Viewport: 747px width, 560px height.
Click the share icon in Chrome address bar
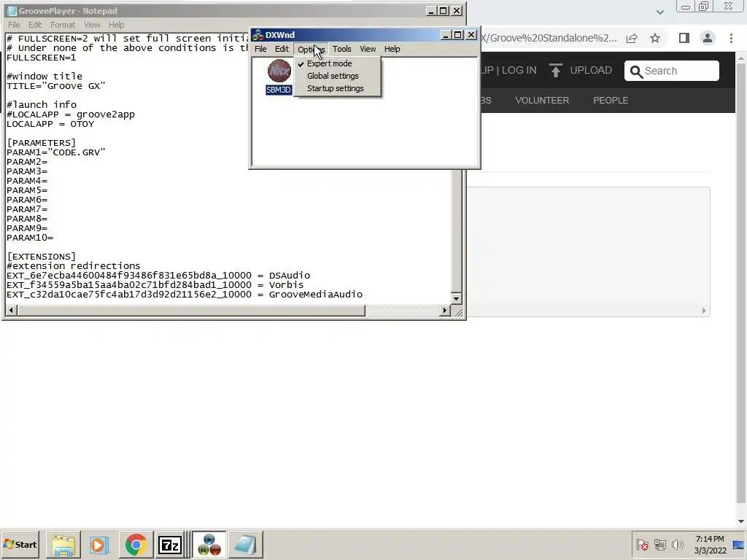point(632,39)
